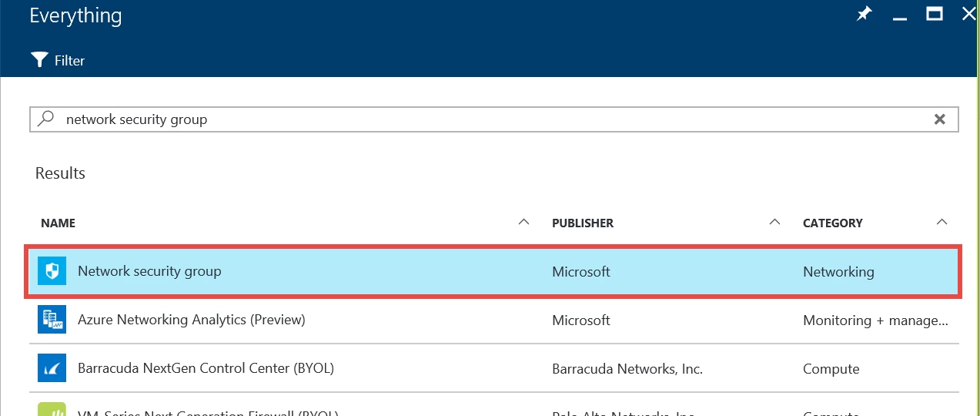Select the Barracuda NextGen icon
The height and width of the screenshot is (416, 980).
[x=52, y=368]
